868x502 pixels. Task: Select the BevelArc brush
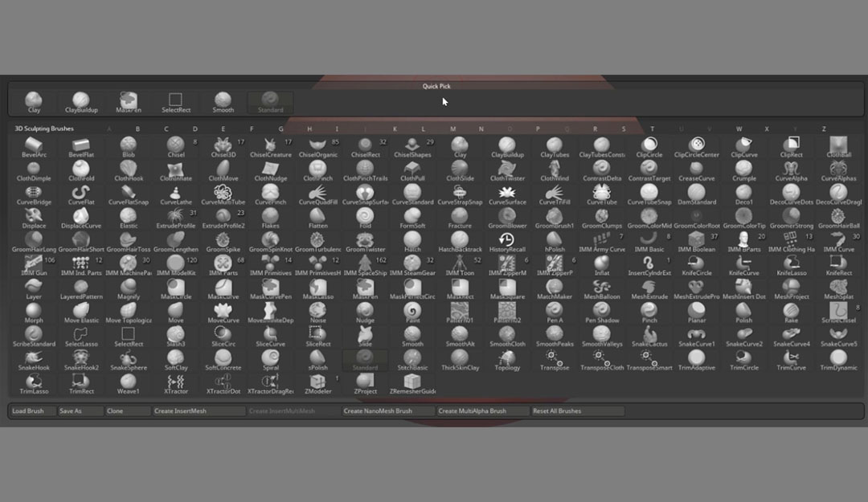34,148
